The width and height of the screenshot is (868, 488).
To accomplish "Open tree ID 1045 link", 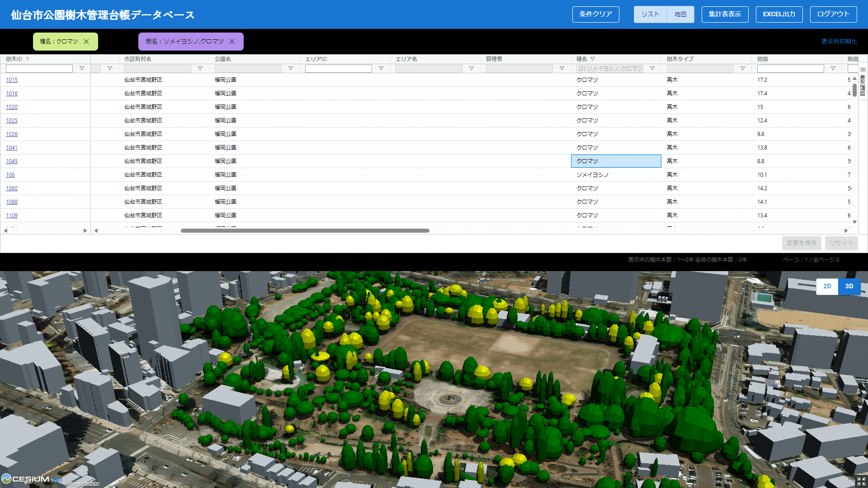I will pos(12,161).
